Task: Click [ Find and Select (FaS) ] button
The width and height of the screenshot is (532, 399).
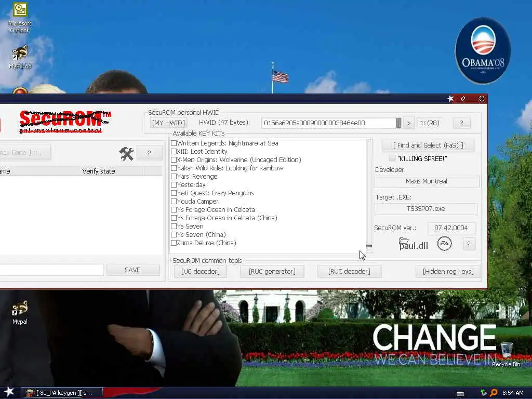Action: (x=428, y=145)
